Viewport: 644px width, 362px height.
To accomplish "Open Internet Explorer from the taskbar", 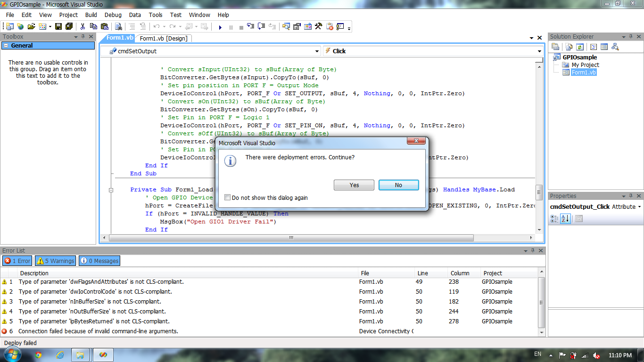I will click(60, 354).
